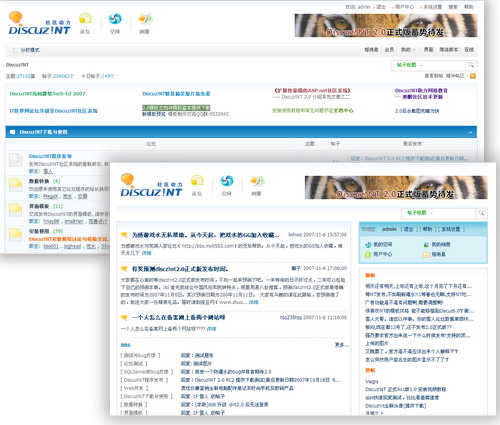Open the Tech-Ed 2007 announcement link
This screenshot has width=500, height=425.
click(47, 94)
